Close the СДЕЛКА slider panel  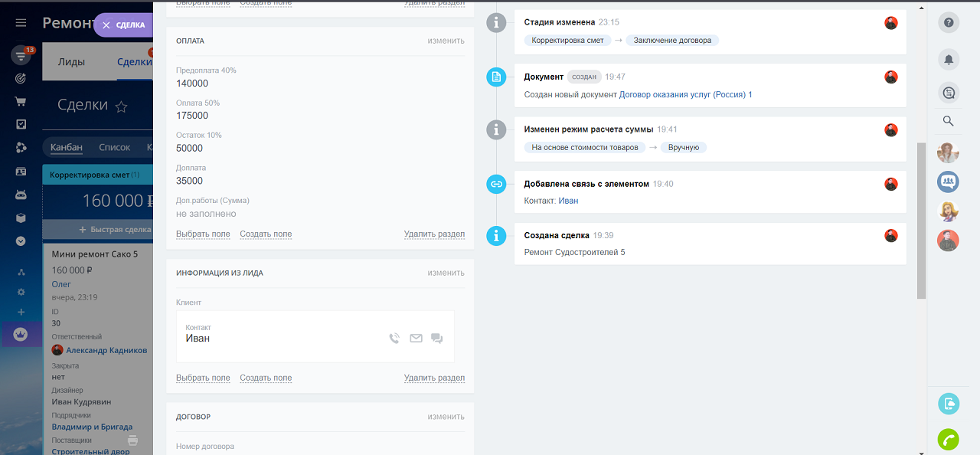106,25
